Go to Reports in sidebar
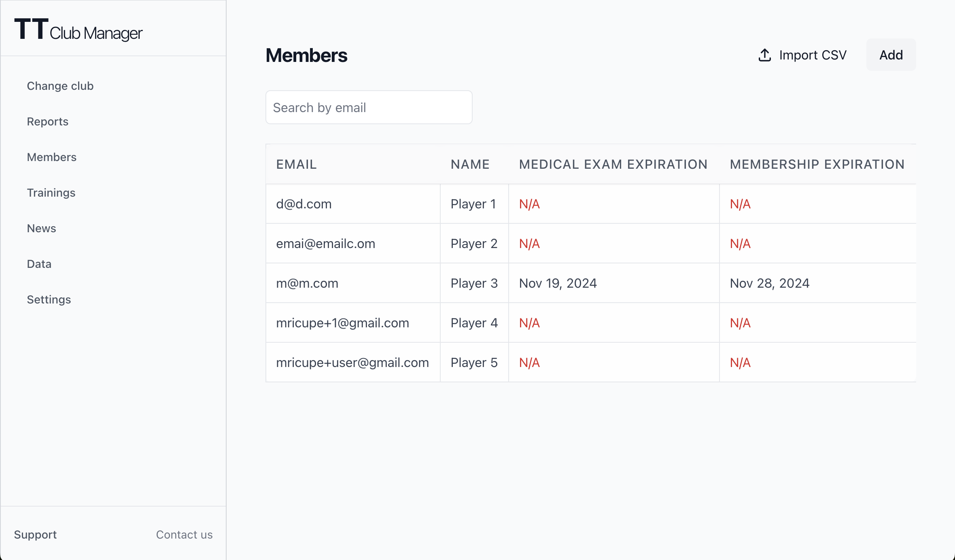Screen dimensions: 955x560 (x=47, y=121)
